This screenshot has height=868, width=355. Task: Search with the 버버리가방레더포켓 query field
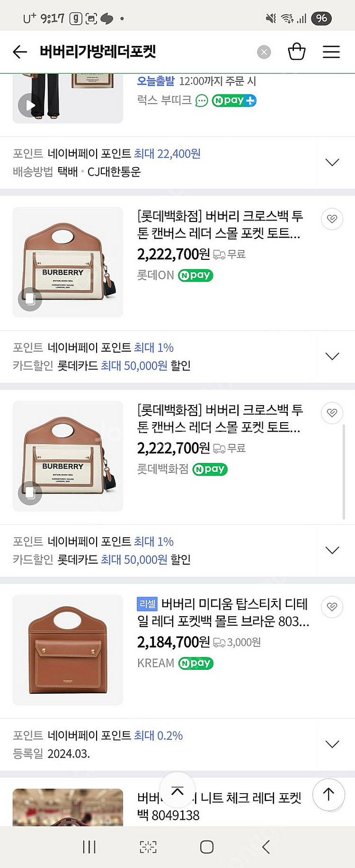pyautogui.click(x=142, y=52)
